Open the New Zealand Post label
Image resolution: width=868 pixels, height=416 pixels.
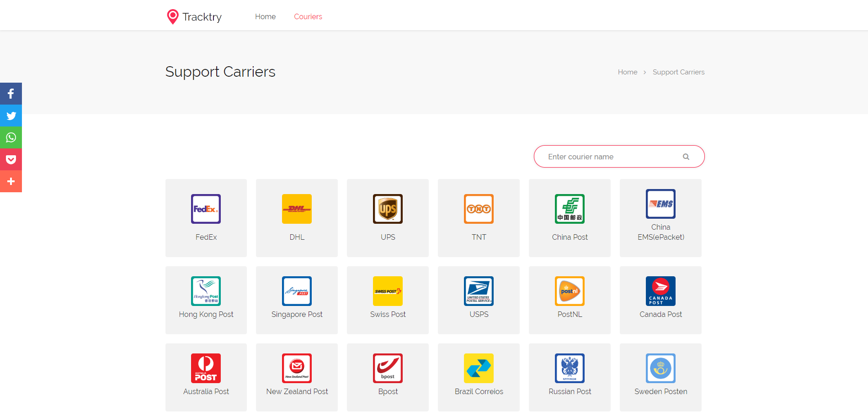click(x=297, y=391)
